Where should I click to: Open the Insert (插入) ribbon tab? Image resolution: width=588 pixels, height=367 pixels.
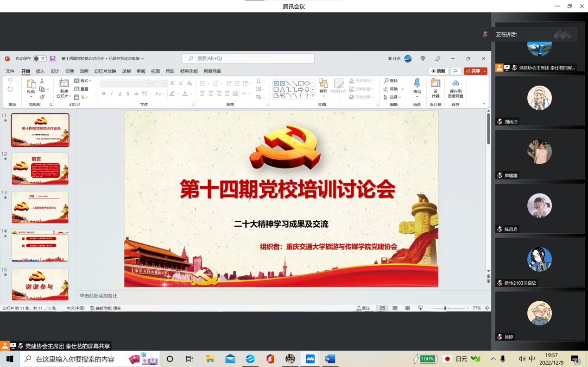(40, 71)
